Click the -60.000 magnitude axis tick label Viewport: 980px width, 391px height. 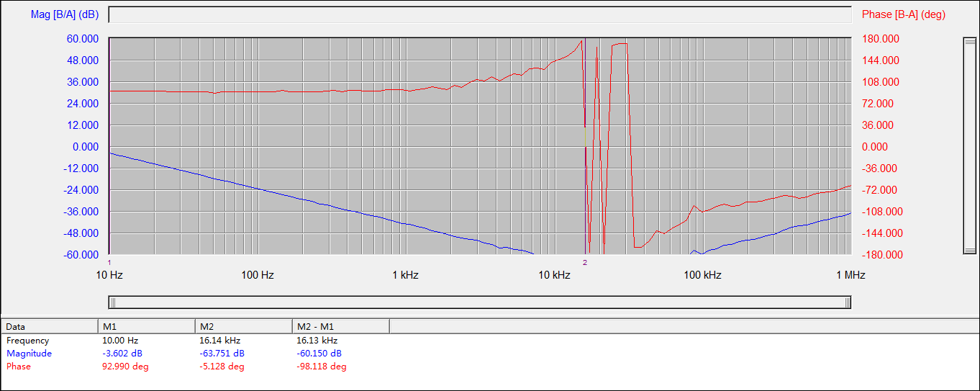pos(81,254)
